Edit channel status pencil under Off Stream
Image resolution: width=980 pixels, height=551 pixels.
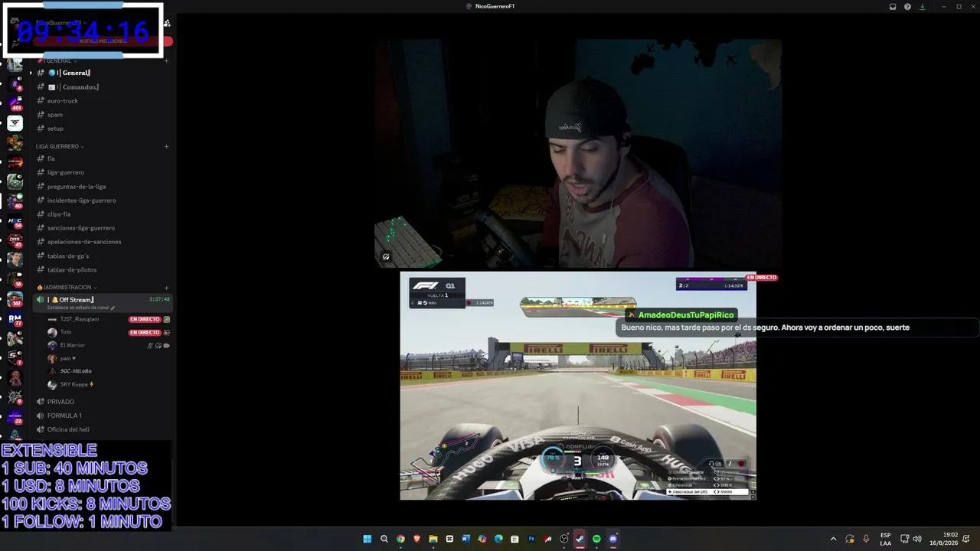pyautogui.click(x=113, y=308)
